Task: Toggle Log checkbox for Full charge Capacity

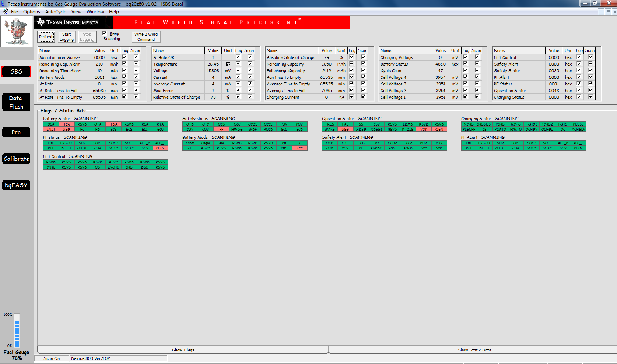Action: tap(351, 70)
